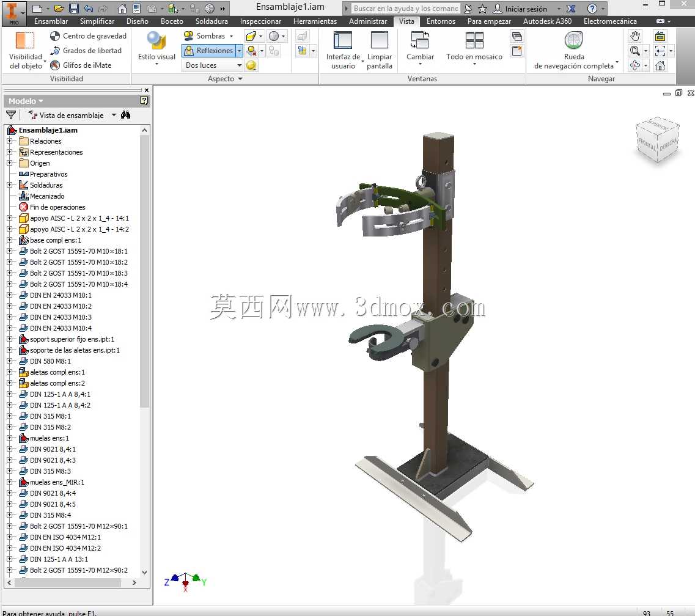The image size is (695, 616).
Task: Toggle Glifos de iMate visibility
Action: 80,65
